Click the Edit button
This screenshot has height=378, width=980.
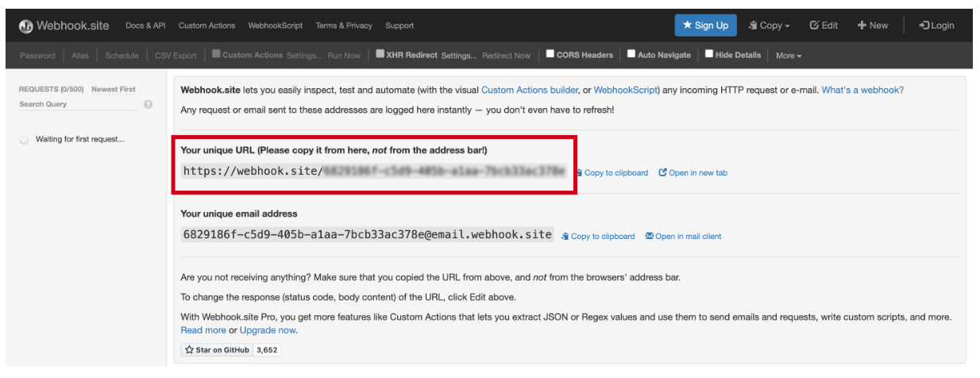[x=824, y=25]
